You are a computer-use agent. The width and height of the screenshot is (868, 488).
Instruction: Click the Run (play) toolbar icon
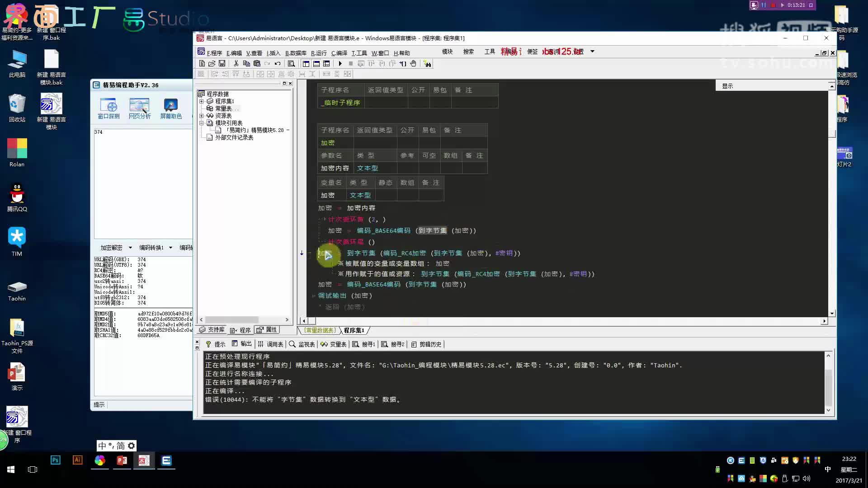pyautogui.click(x=340, y=64)
